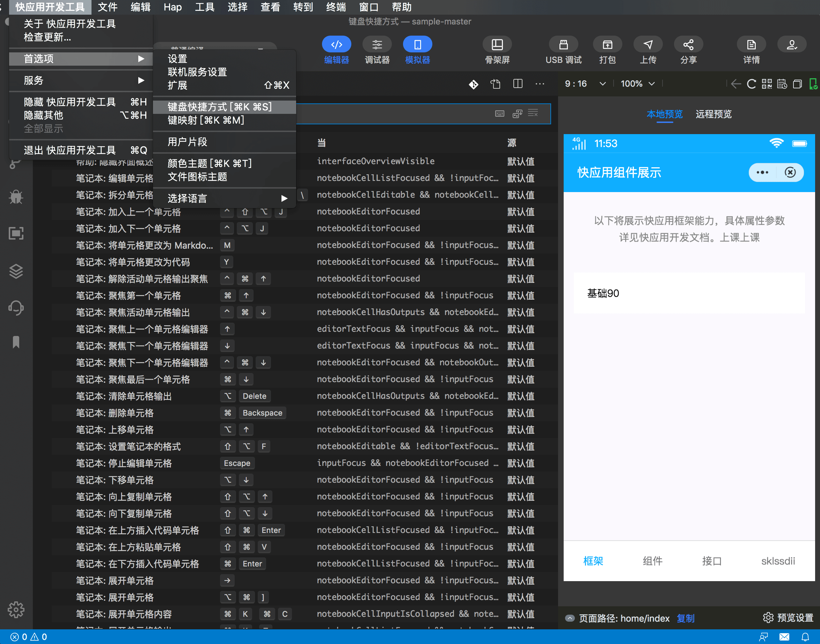
Task: Start USB 调试 debugging
Action: click(x=563, y=49)
